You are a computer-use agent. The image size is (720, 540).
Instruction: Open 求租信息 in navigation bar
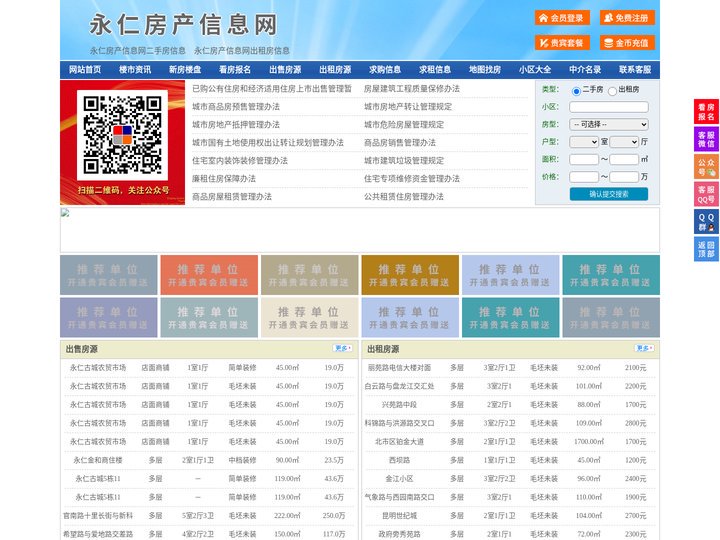point(435,70)
